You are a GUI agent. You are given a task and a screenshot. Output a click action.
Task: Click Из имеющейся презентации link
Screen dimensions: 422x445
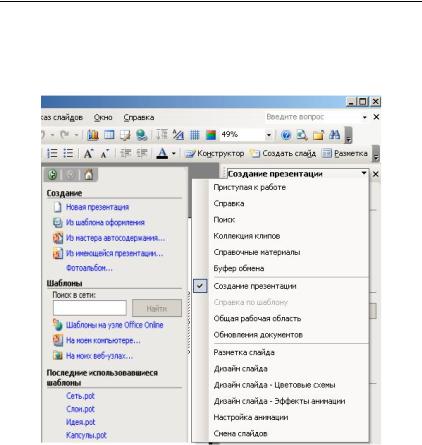pos(114,253)
